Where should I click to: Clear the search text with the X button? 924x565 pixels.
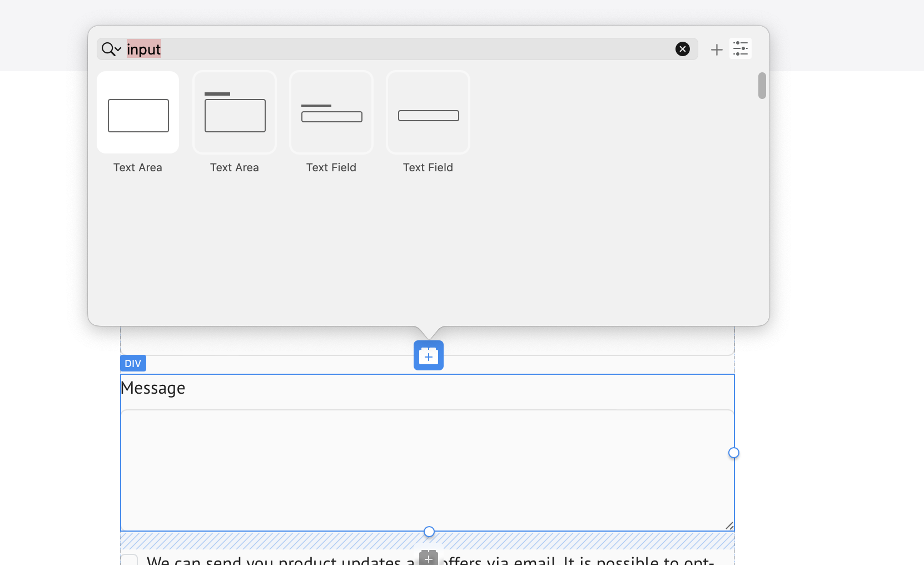(682, 49)
